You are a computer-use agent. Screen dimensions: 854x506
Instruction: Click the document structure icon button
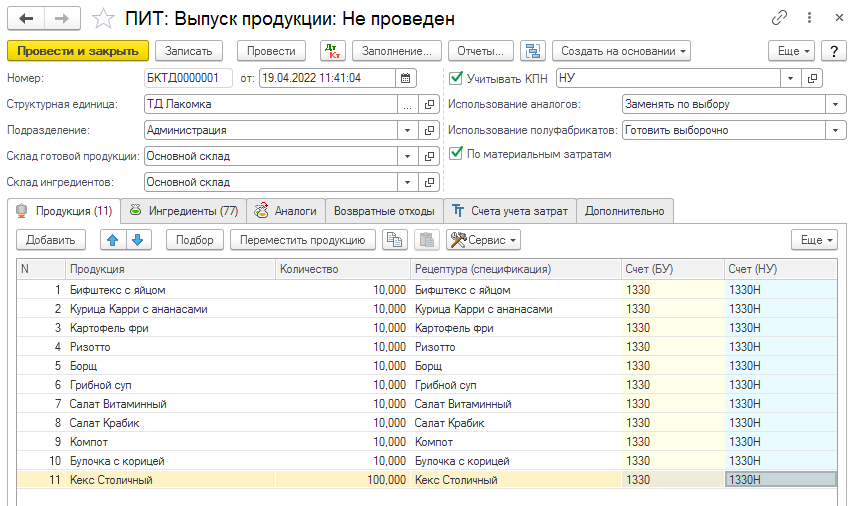coord(532,51)
